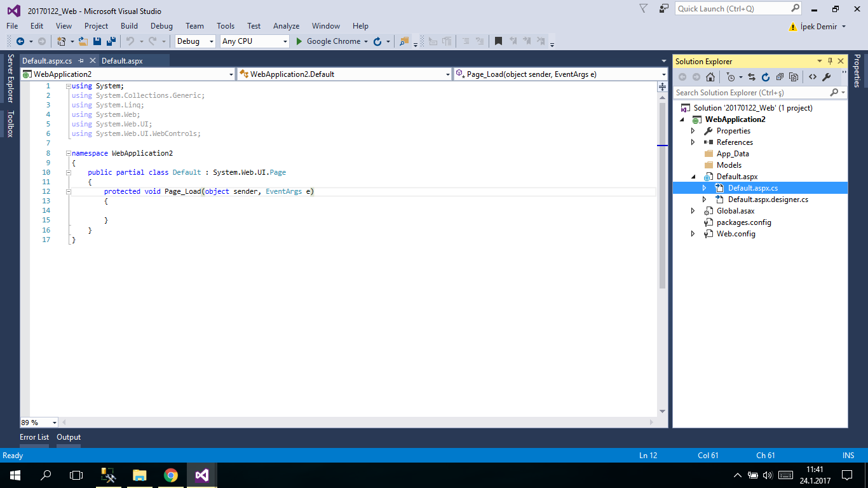This screenshot has width=868, height=488.
Task: Open the Debug menu
Action: pyautogui.click(x=161, y=26)
